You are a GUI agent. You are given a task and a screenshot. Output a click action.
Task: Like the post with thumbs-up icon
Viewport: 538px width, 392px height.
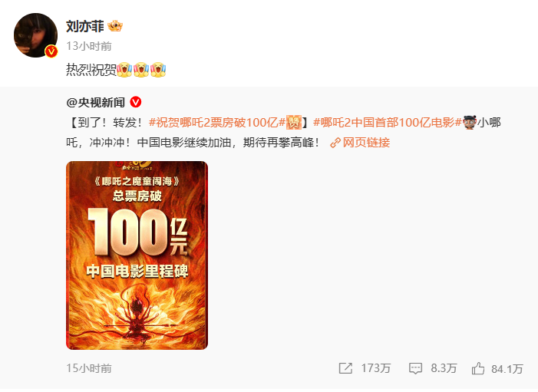pyautogui.click(x=478, y=368)
